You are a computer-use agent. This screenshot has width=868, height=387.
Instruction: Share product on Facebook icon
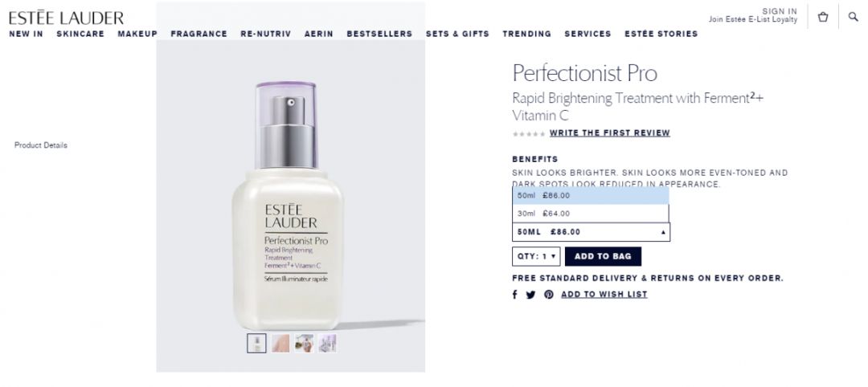point(514,295)
